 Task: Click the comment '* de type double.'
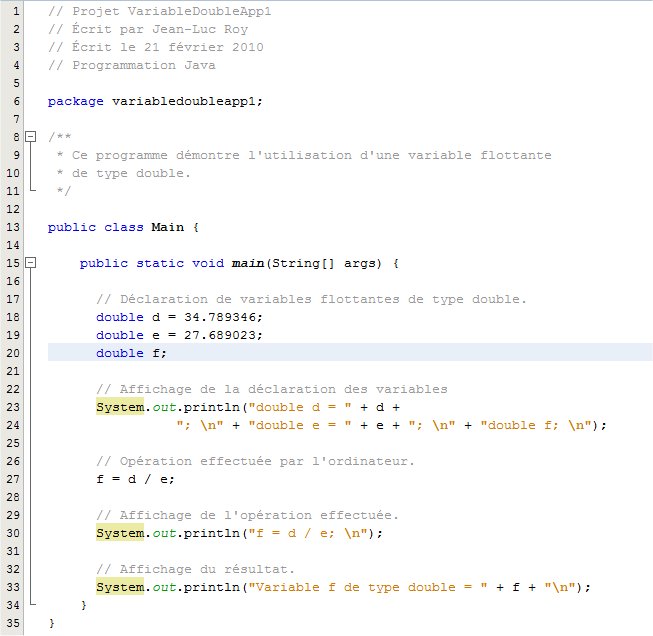[124, 173]
